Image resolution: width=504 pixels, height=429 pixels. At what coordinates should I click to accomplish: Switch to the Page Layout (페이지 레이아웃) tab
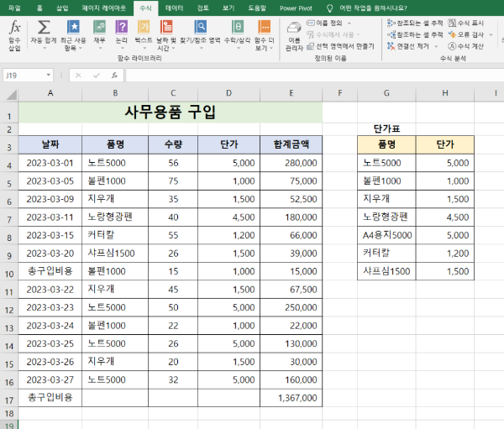click(x=103, y=8)
